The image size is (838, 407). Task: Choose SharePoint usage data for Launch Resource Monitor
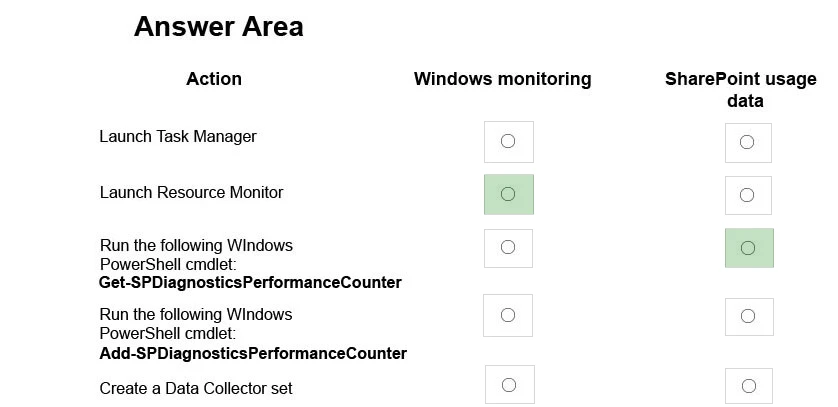[x=747, y=195]
